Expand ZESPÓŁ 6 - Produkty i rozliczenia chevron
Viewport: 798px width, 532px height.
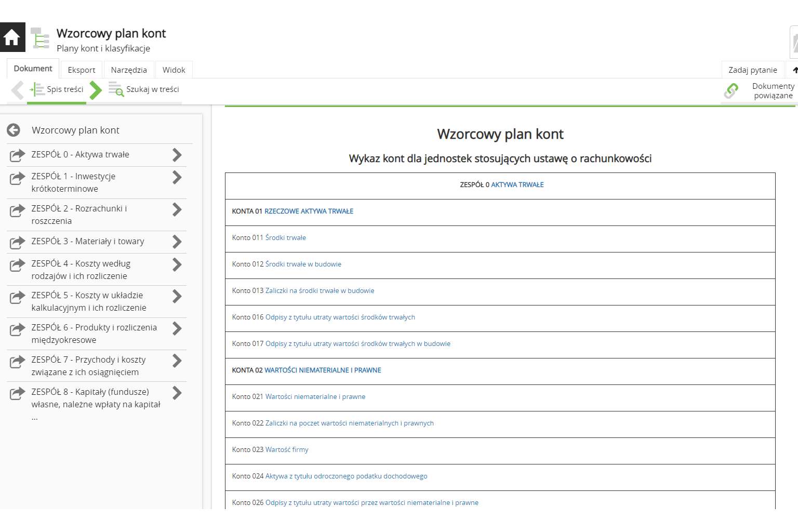coord(177,328)
